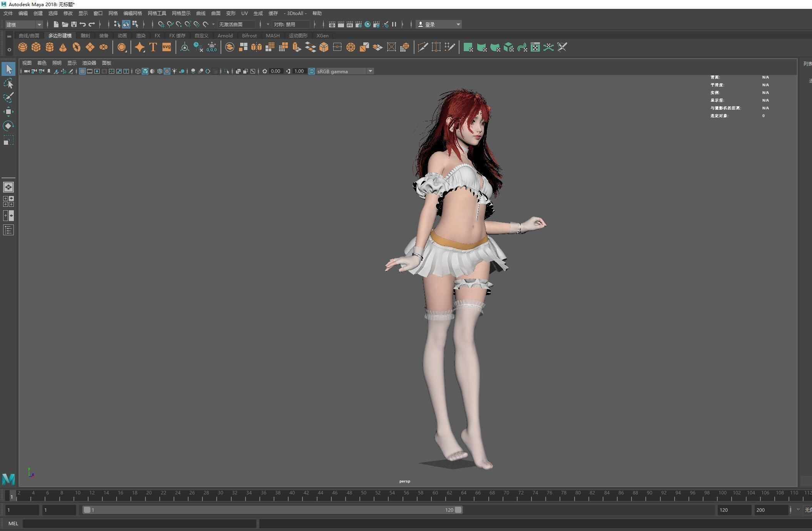Open the UV menu
Image resolution: width=812 pixels, height=531 pixels.
click(244, 13)
